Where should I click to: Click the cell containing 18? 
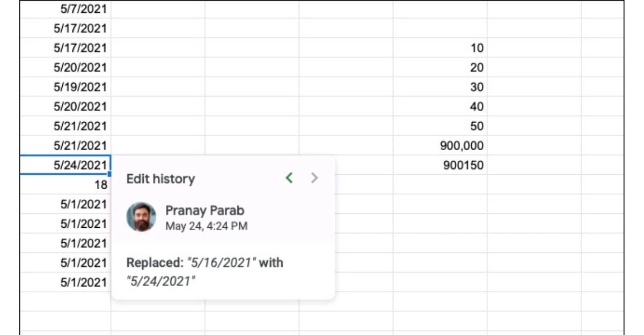coord(65,185)
